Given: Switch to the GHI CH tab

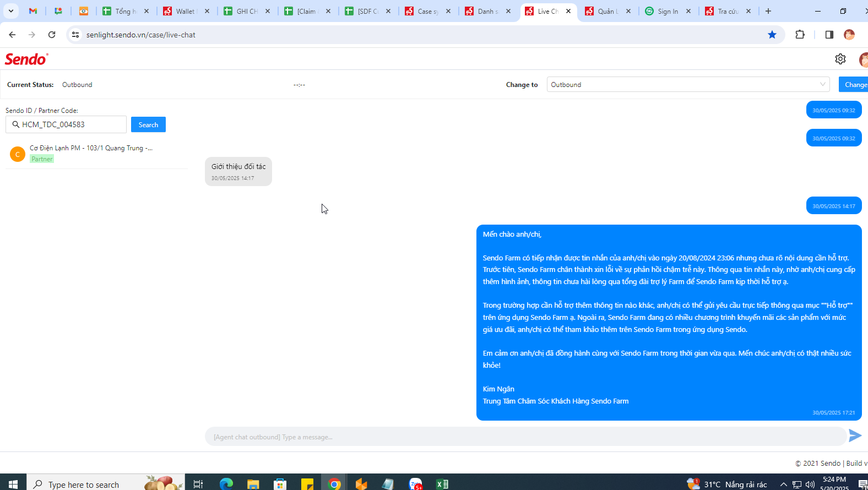Looking at the screenshot, I should click(x=246, y=11).
